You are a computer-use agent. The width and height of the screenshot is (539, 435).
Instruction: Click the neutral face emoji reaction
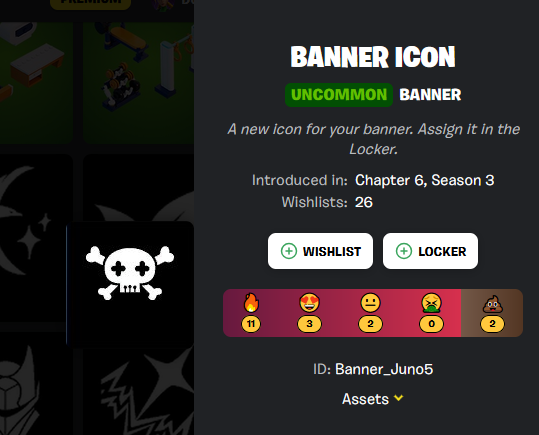[x=370, y=303]
